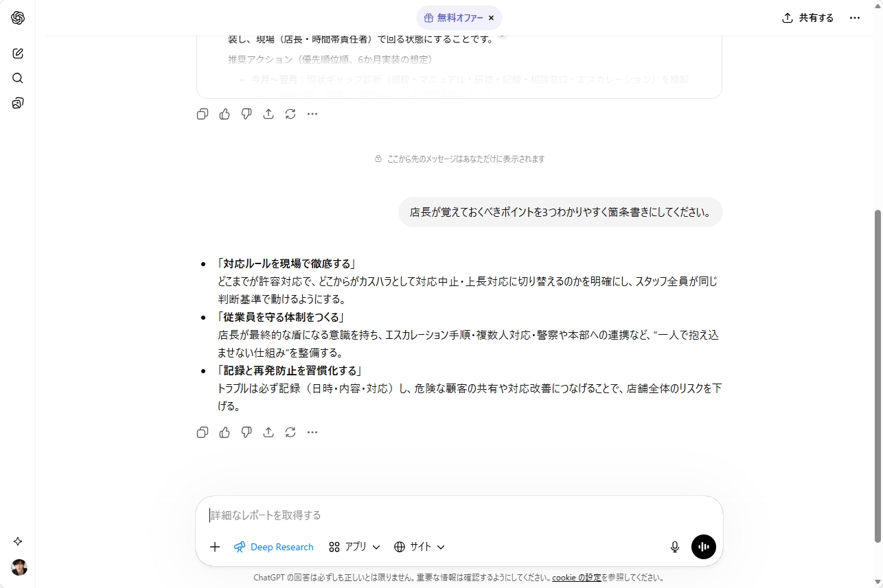The image size is (883, 588).
Task: Expand the サイト dropdown
Action: (x=420, y=547)
